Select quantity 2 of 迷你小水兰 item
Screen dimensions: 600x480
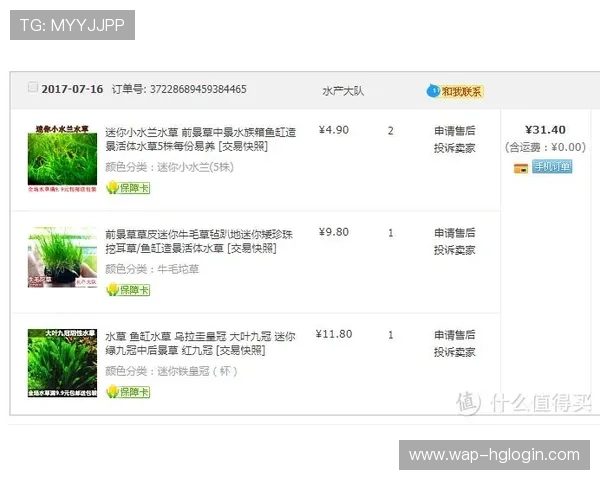pos(390,131)
